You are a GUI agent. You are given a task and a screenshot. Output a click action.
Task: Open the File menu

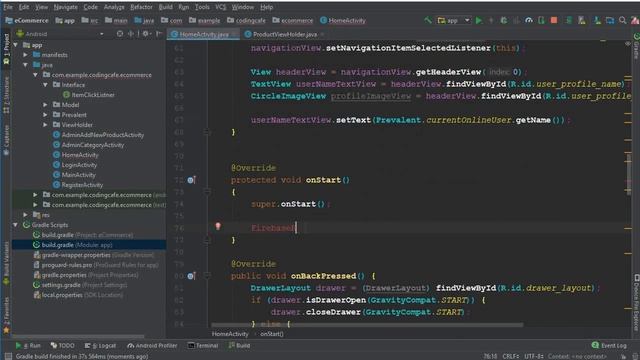(x=8, y=7)
